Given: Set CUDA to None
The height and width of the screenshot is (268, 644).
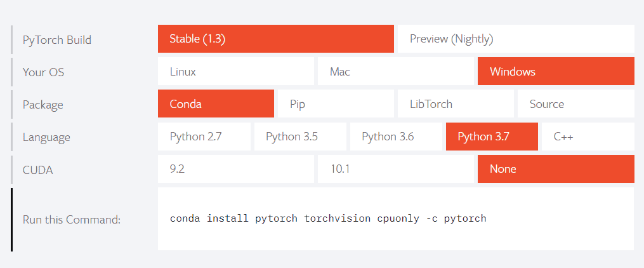Looking at the screenshot, I should pos(556,169).
